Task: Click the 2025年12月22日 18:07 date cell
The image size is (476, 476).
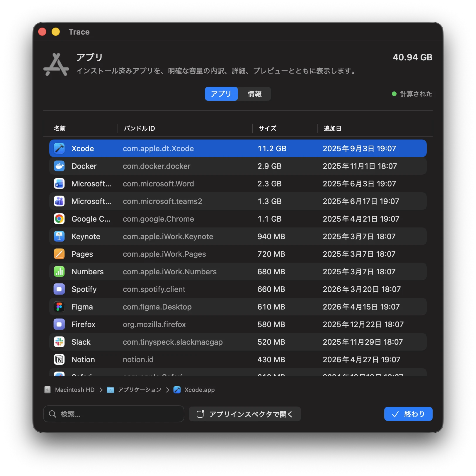Action: (363, 324)
